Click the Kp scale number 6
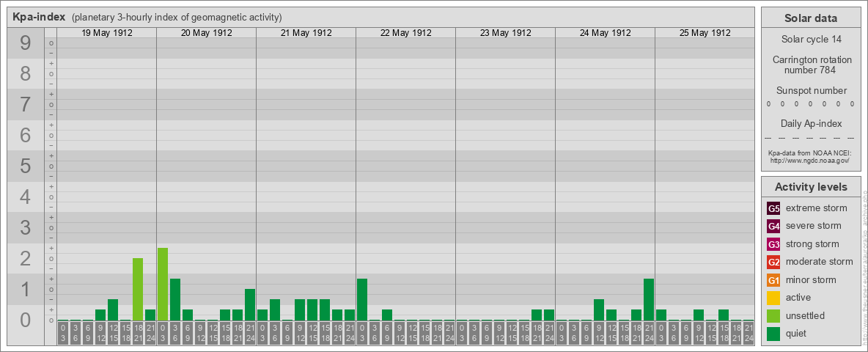This screenshot has width=868, height=352. pyautogui.click(x=26, y=135)
